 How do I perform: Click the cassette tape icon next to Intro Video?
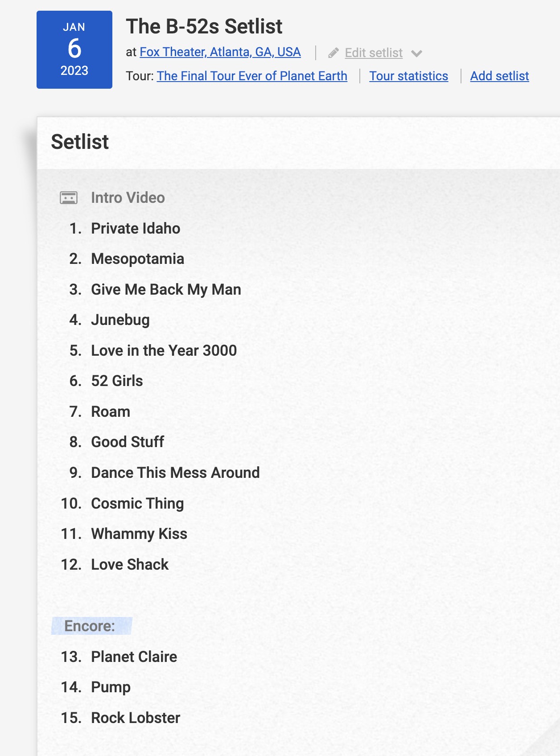(69, 197)
